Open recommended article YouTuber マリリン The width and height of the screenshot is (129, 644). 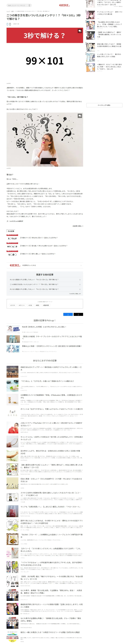click(45, 428)
